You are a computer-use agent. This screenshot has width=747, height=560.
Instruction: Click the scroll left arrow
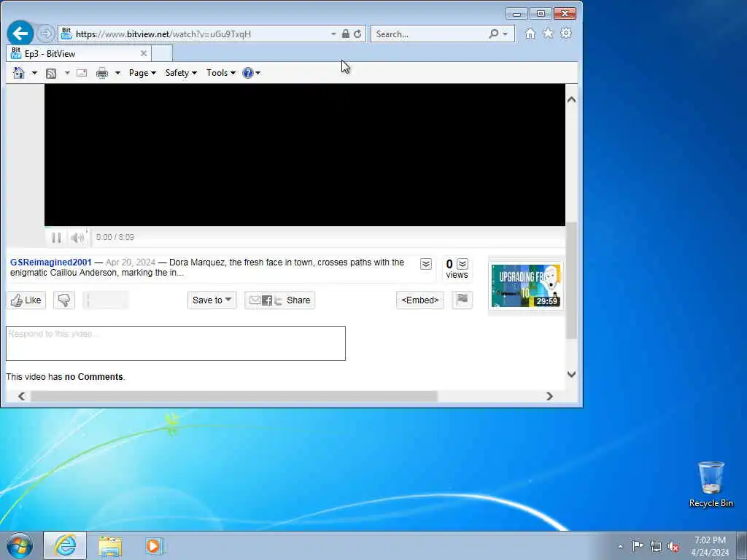tap(21, 396)
